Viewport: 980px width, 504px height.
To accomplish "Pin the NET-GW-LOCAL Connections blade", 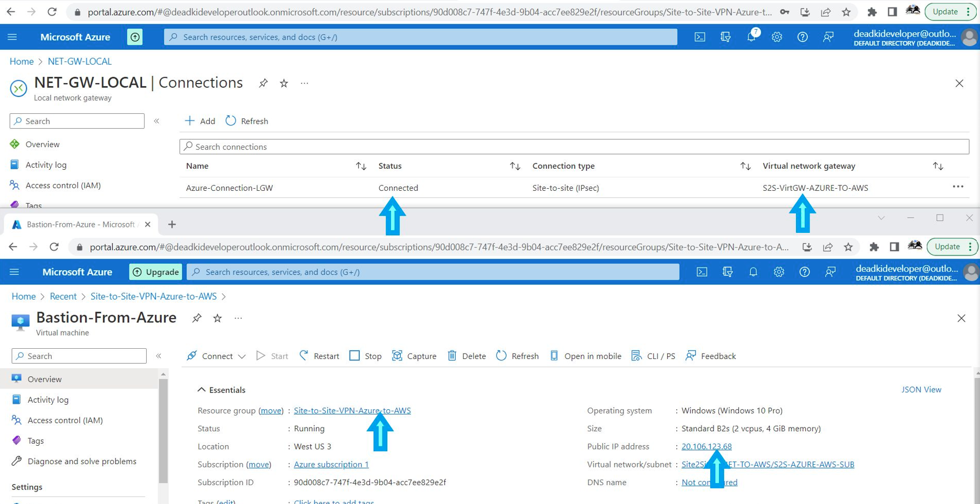I will [x=263, y=83].
